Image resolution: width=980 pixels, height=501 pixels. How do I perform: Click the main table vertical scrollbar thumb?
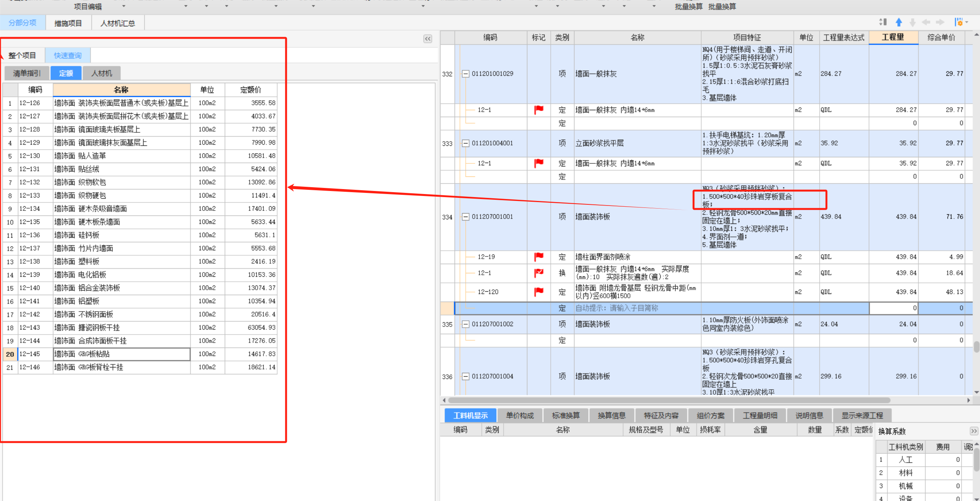click(x=977, y=347)
